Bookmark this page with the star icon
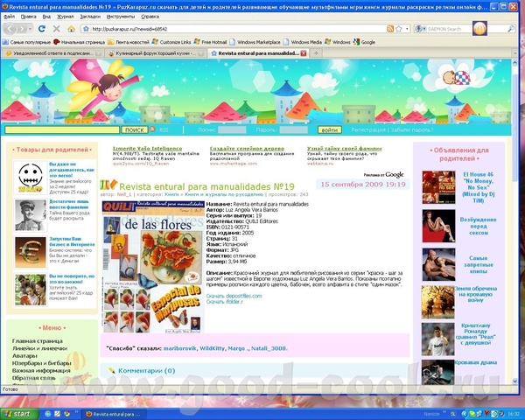This screenshot has height=420, width=525. click(x=398, y=29)
